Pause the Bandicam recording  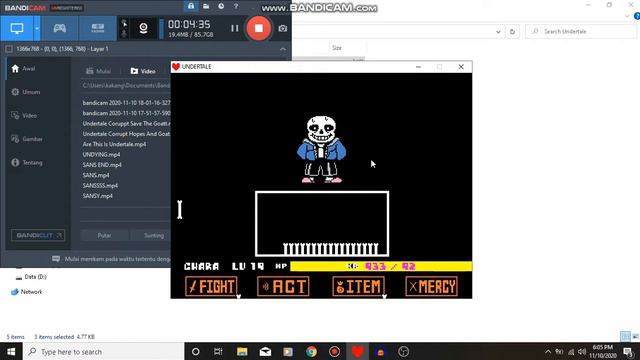(x=235, y=28)
